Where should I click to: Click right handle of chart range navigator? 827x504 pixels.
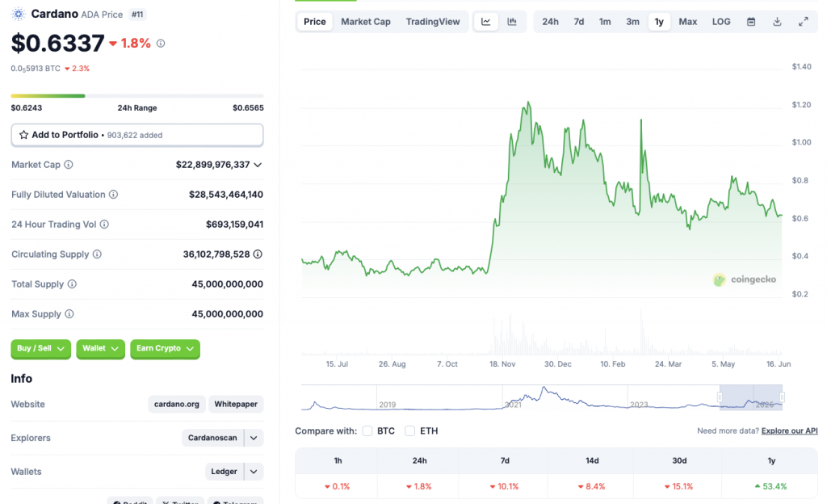pos(782,397)
